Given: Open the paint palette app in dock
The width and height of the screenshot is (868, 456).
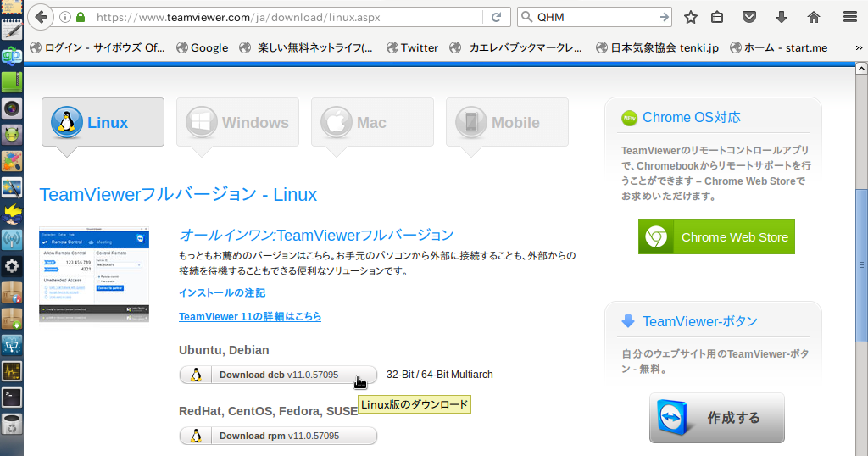Looking at the screenshot, I should [x=12, y=161].
